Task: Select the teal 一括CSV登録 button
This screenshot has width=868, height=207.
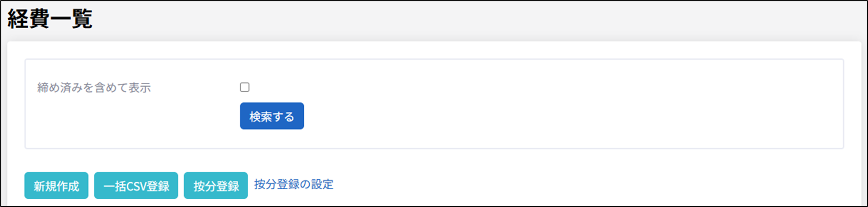Action: click(136, 186)
